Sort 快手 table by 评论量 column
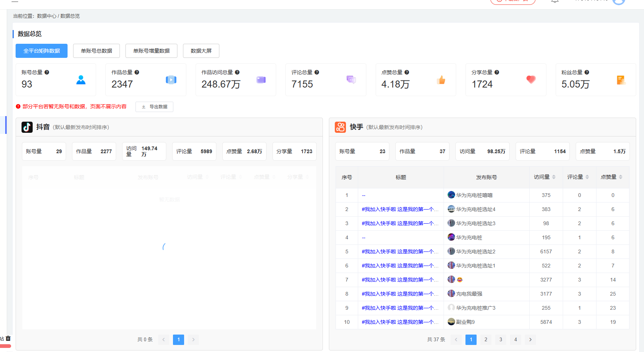Screen dimensions: 644x352 (587, 177)
